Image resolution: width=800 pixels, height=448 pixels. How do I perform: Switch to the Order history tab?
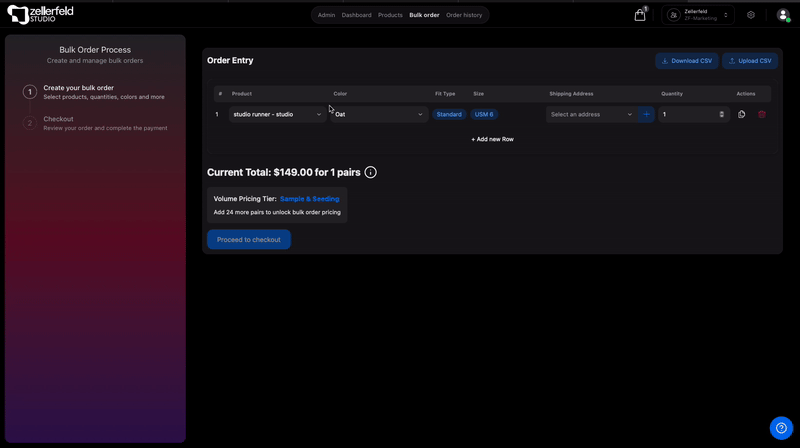pyautogui.click(x=464, y=15)
